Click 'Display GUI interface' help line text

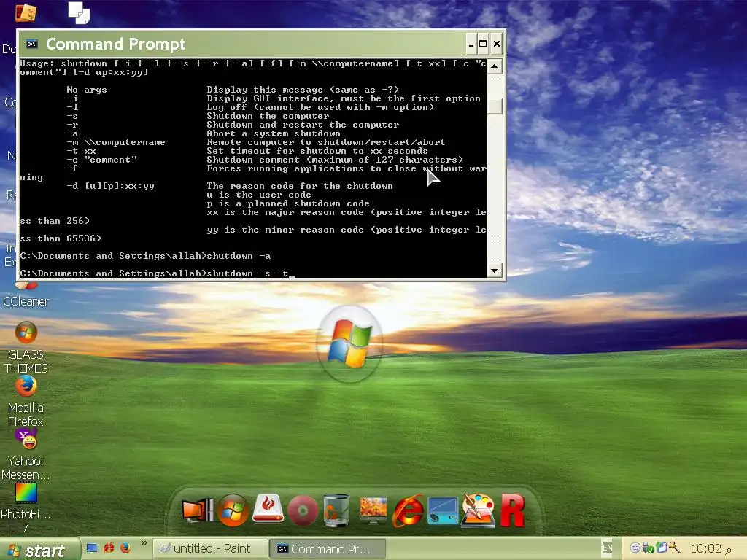(344, 98)
